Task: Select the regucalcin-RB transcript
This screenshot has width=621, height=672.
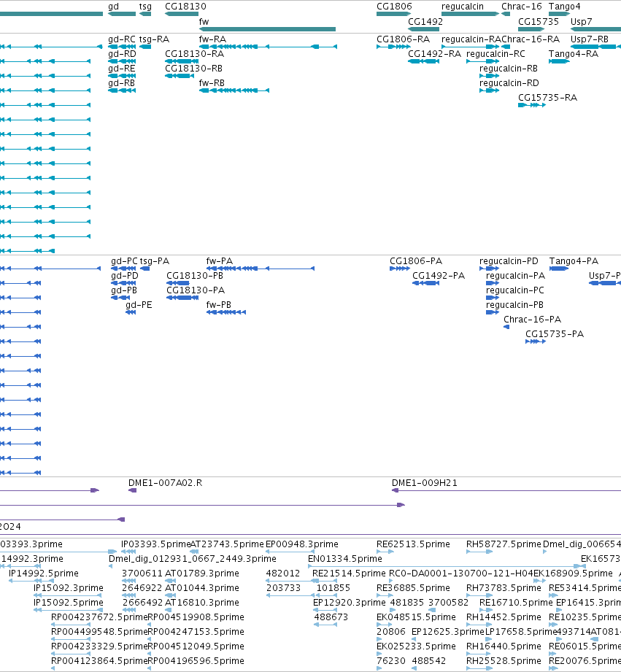Action: click(x=490, y=76)
